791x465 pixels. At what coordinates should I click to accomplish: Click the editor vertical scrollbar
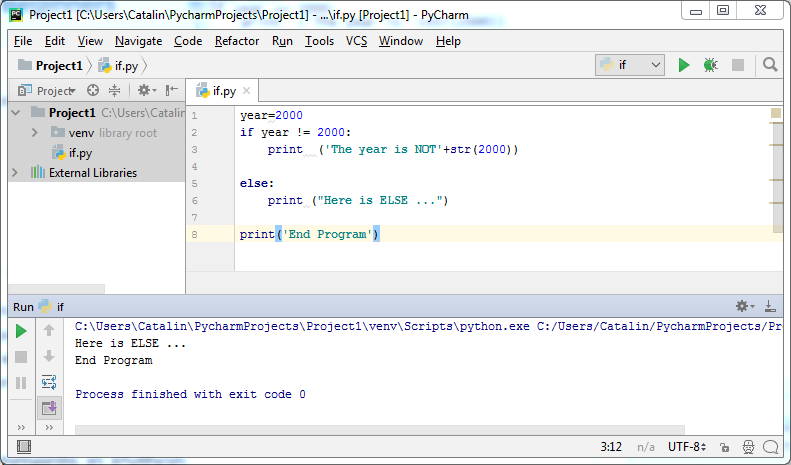click(777, 177)
